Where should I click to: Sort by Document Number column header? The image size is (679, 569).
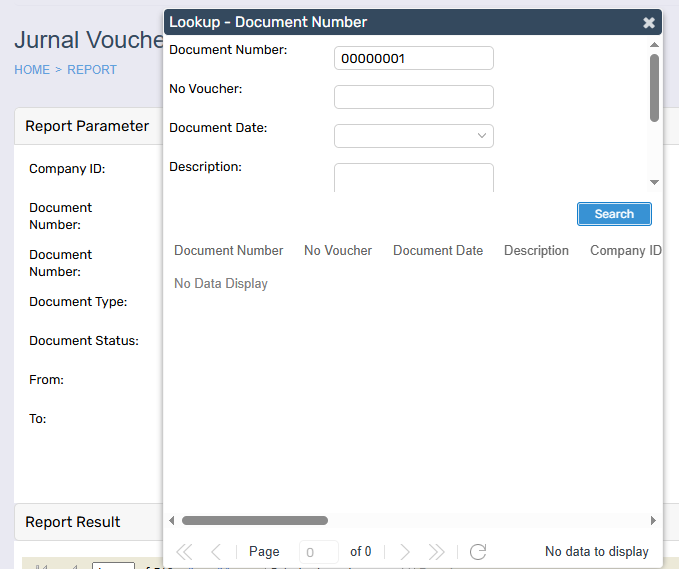(229, 250)
